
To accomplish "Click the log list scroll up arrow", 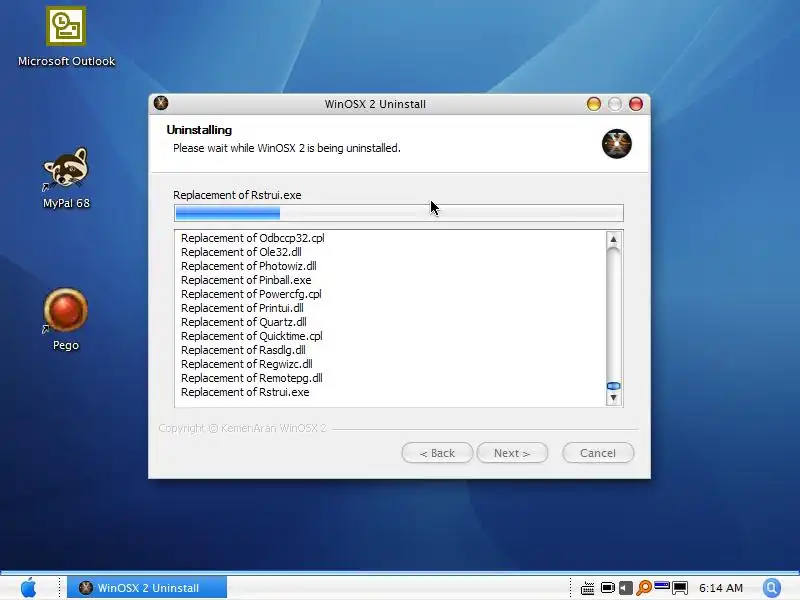I will 613,239.
